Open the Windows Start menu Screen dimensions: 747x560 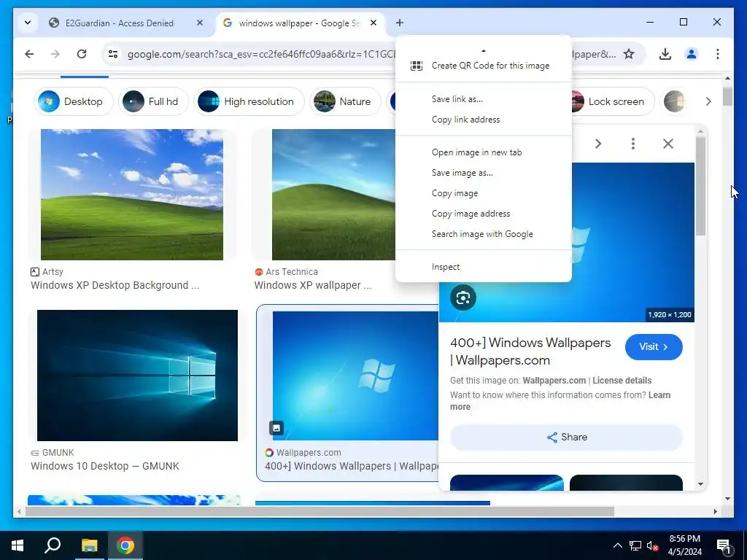pos(18,545)
